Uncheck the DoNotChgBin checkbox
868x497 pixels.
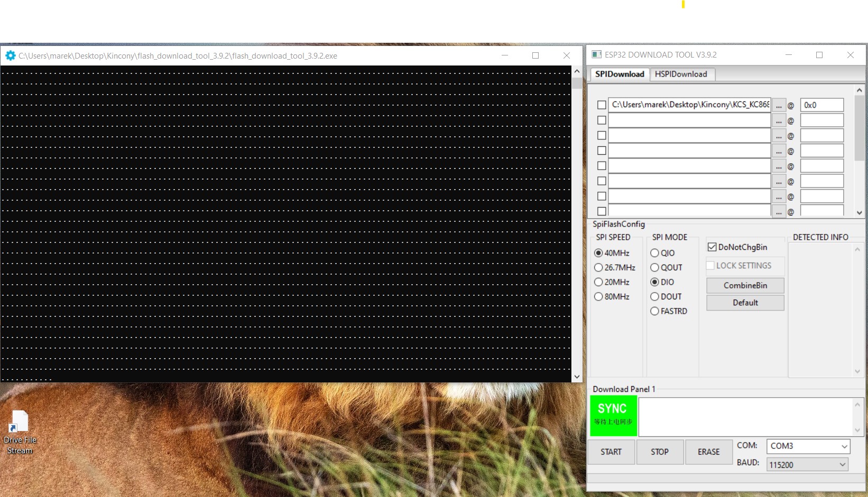click(x=712, y=247)
